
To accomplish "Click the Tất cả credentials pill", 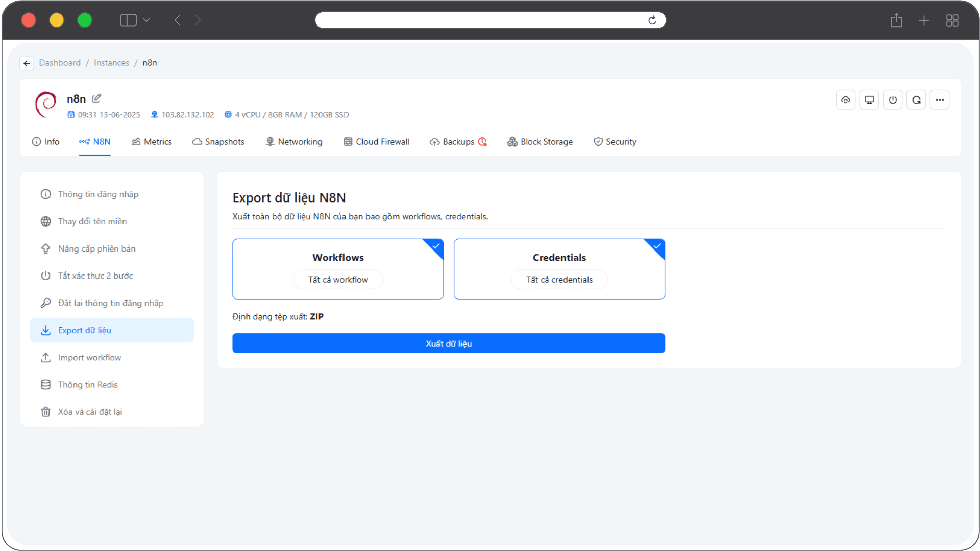I will (559, 280).
